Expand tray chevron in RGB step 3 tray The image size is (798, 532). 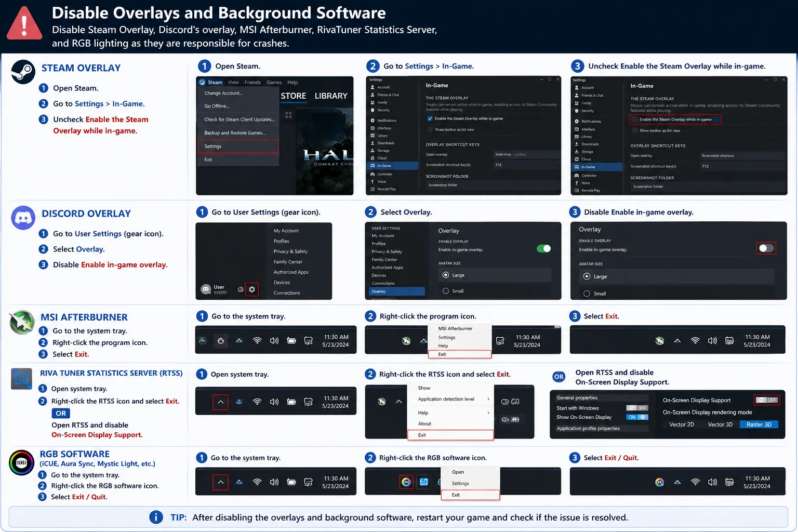pos(677,482)
